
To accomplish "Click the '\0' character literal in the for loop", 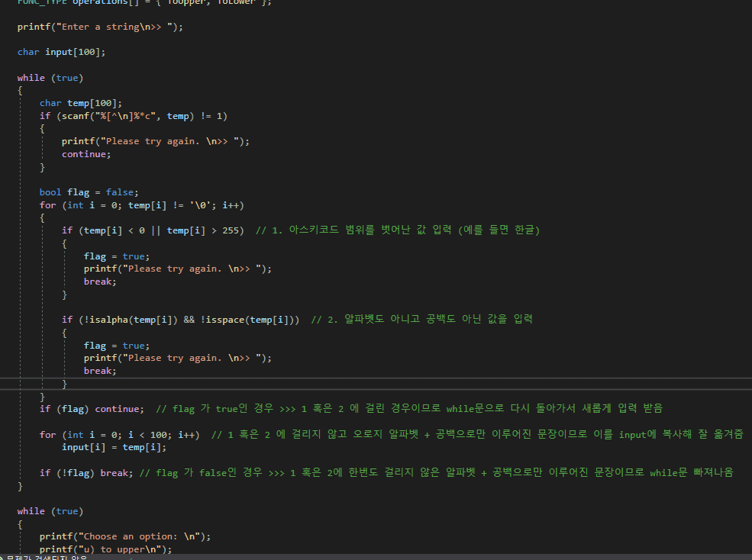I will pos(200,205).
